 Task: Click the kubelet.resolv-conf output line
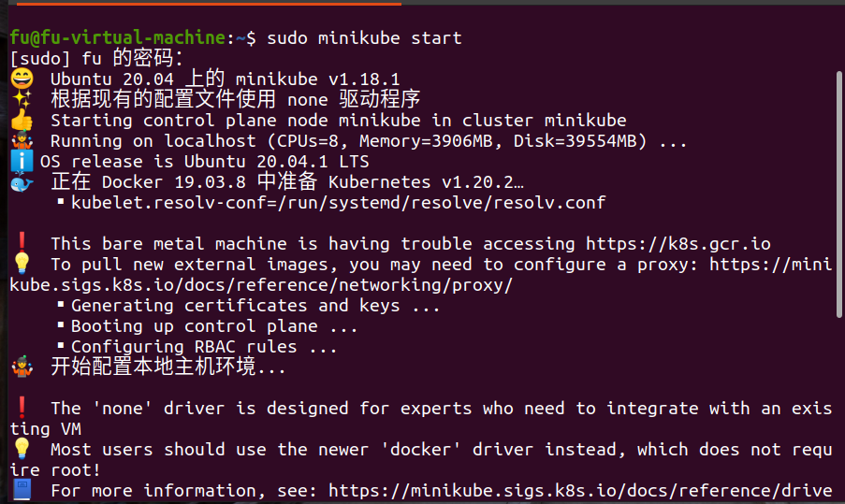338,203
